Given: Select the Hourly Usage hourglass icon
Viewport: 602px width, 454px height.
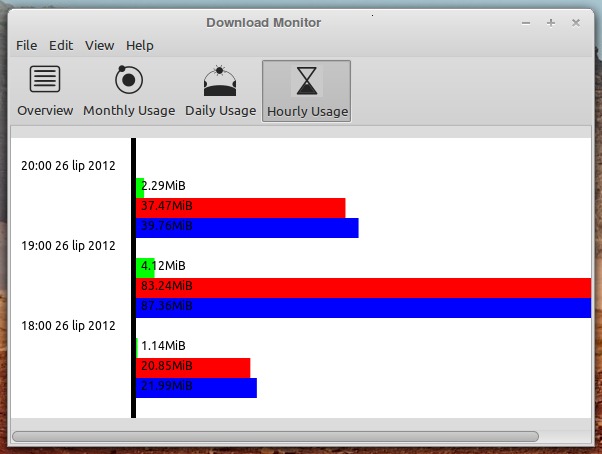Looking at the screenshot, I should [307, 81].
